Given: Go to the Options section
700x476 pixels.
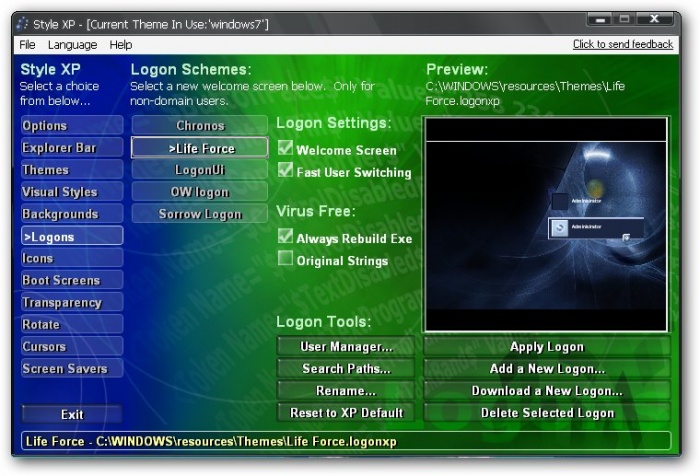Looking at the screenshot, I should tap(72, 125).
